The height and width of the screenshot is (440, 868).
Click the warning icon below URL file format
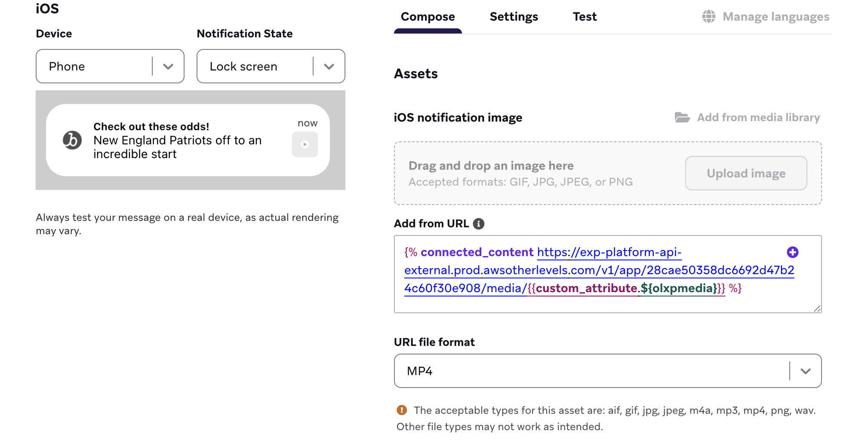click(402, 410)
